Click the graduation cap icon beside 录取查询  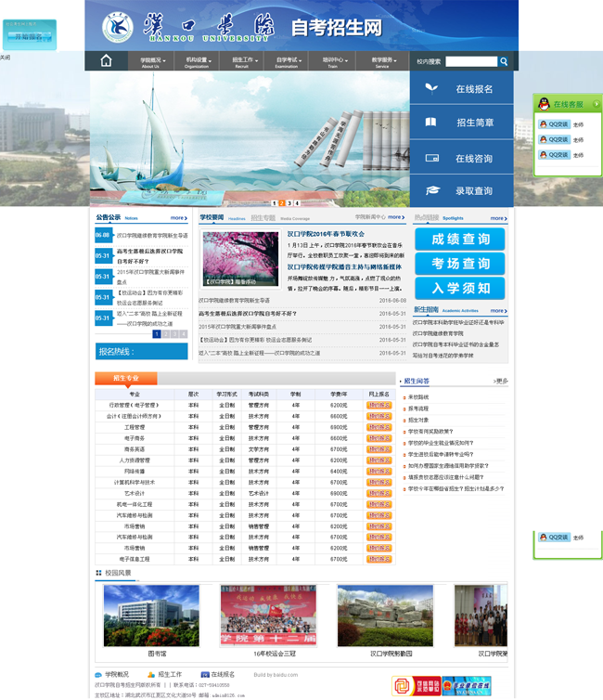[x=431, y=190]
